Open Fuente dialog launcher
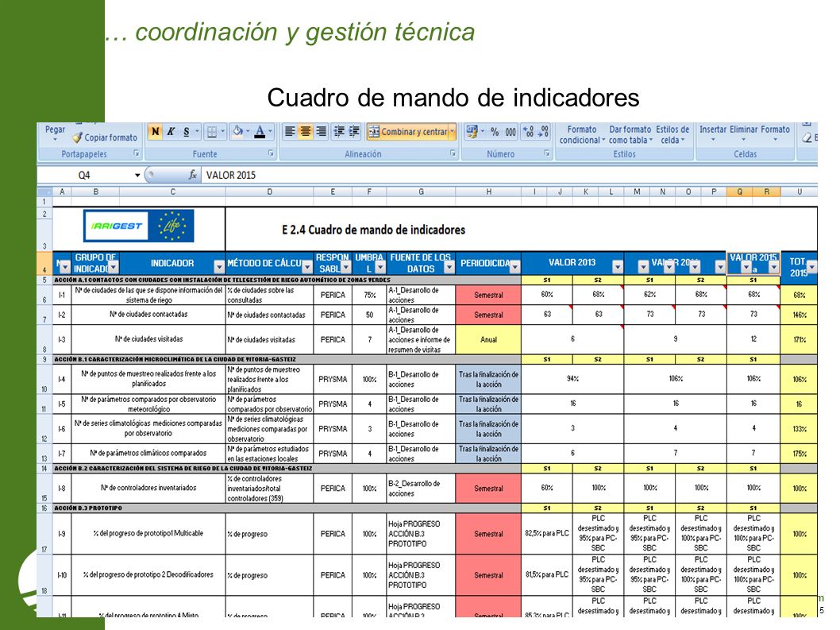Image resolution: width=840 pixels, height=630 pixels. coord(271,153)
